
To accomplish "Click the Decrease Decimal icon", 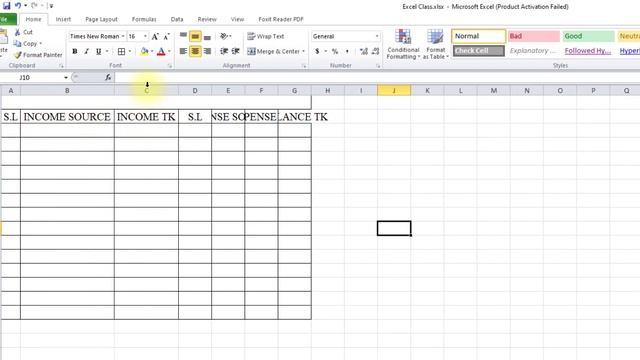I will [376, 51].
